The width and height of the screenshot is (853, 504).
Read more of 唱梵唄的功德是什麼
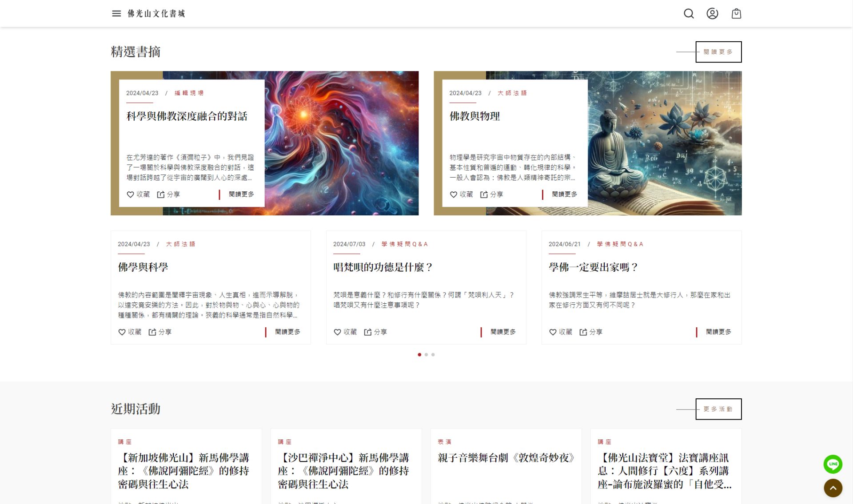pos(503,332)
